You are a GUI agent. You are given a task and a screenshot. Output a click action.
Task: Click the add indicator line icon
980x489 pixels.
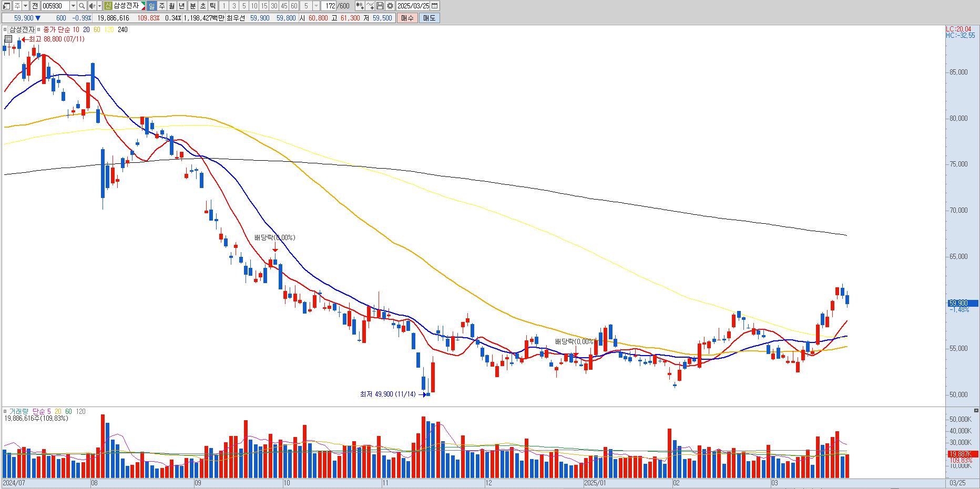[x=370, y=6]
